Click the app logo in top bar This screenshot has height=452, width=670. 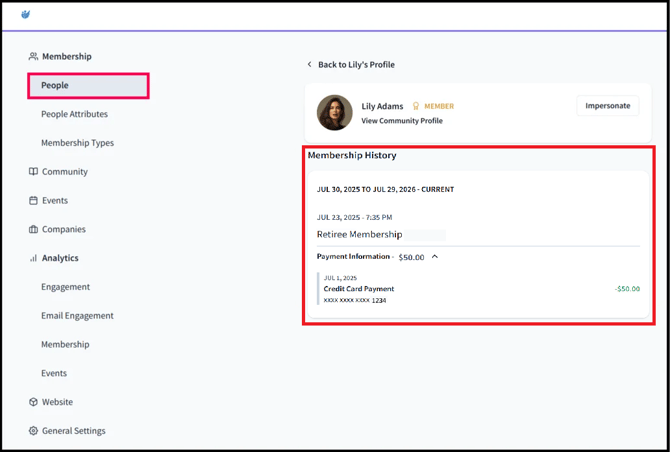pos(26,15)
